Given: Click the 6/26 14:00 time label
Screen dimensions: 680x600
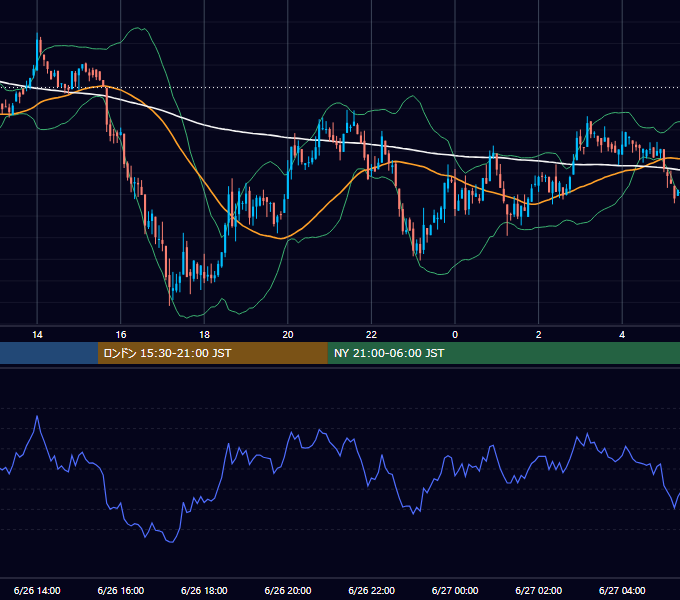Looking at the screenshot, I should (x=37, y=590).
